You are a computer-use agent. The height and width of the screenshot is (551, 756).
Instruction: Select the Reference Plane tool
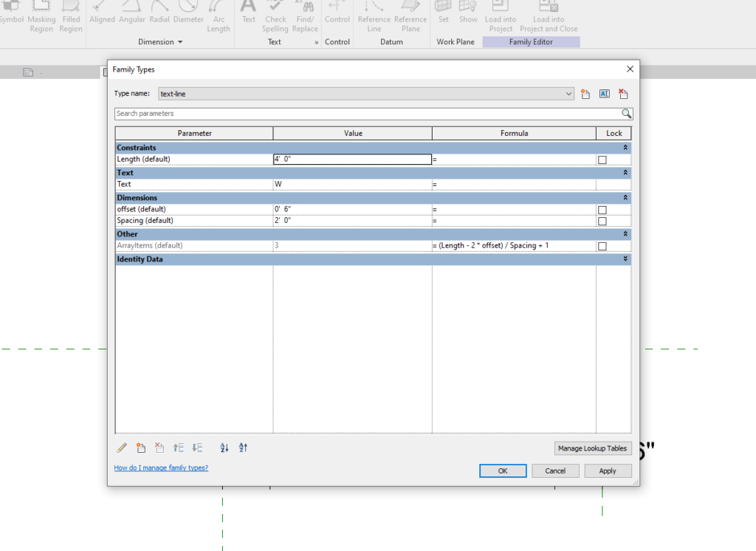410,17
